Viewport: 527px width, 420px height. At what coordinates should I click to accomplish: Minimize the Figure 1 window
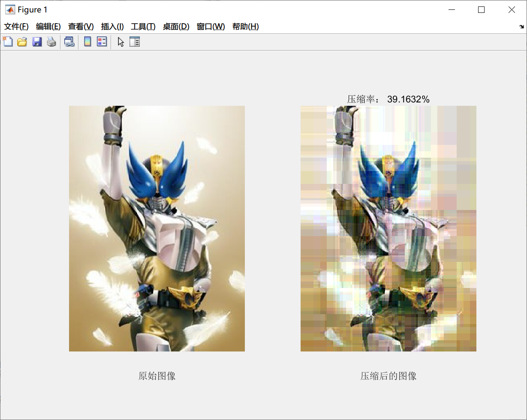coord(451,9)
